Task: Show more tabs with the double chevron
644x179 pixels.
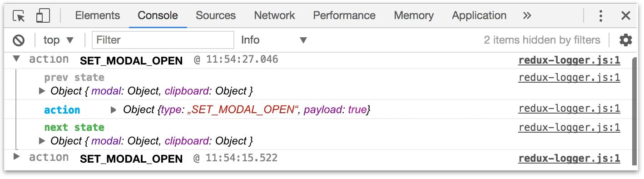Action: (527, 15)
